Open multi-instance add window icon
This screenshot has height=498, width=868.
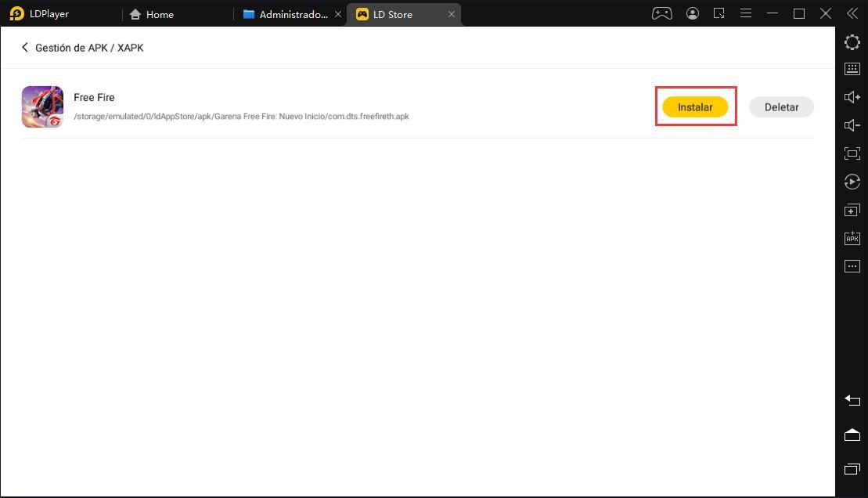852,210
